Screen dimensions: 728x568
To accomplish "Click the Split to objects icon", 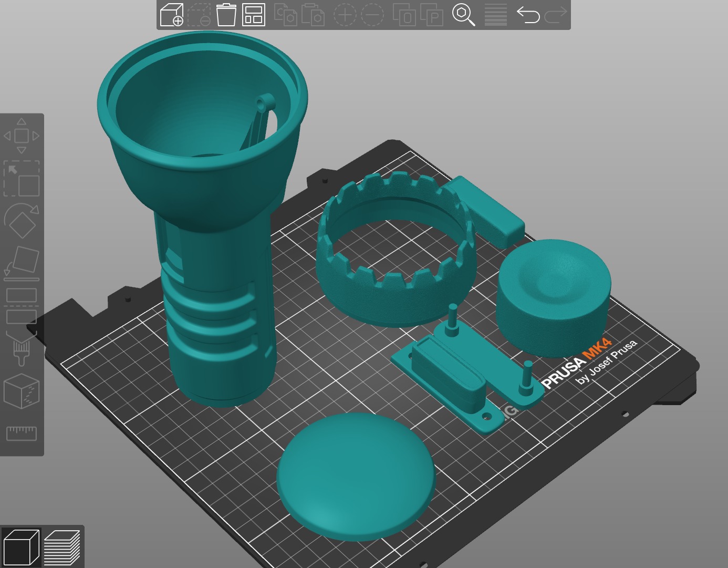I will pos(404,15).
